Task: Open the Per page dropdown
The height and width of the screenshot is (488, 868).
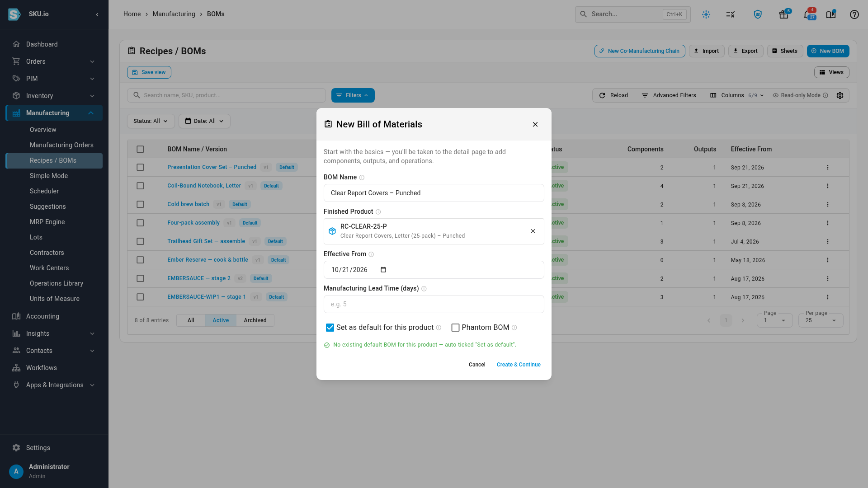Action: coord(821,320)
